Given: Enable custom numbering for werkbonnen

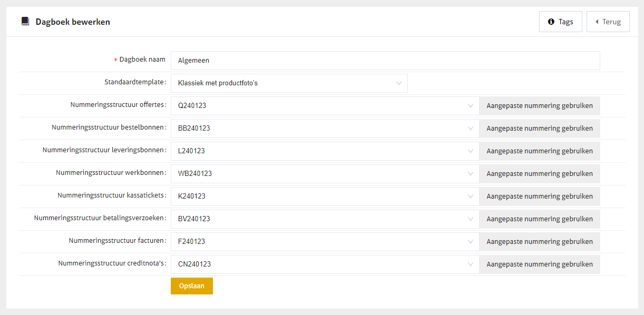Looking at the screenshot, I should point(539,174).
